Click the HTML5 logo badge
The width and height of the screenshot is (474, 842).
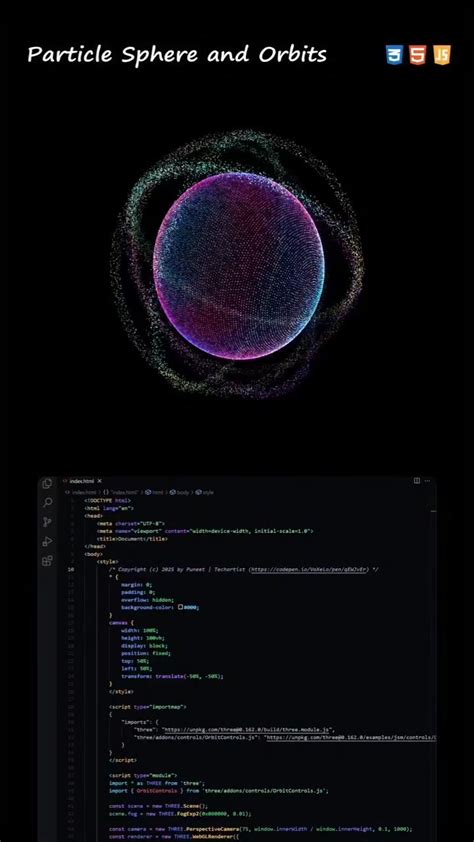417,55
